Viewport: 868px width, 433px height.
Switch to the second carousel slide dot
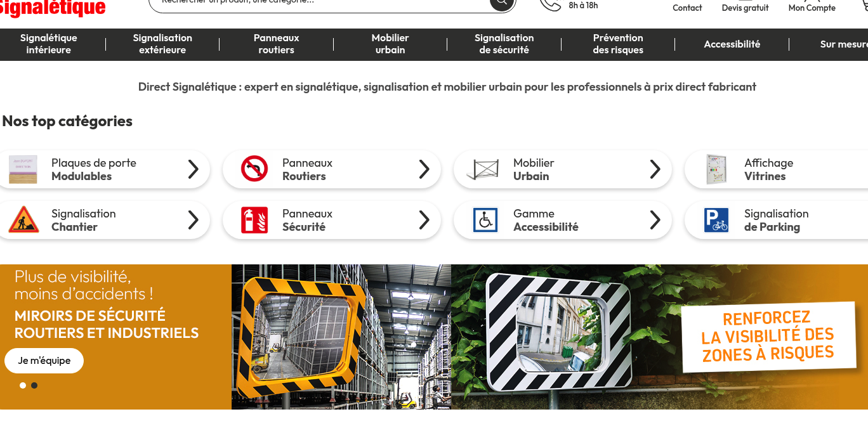pos(34,385)
